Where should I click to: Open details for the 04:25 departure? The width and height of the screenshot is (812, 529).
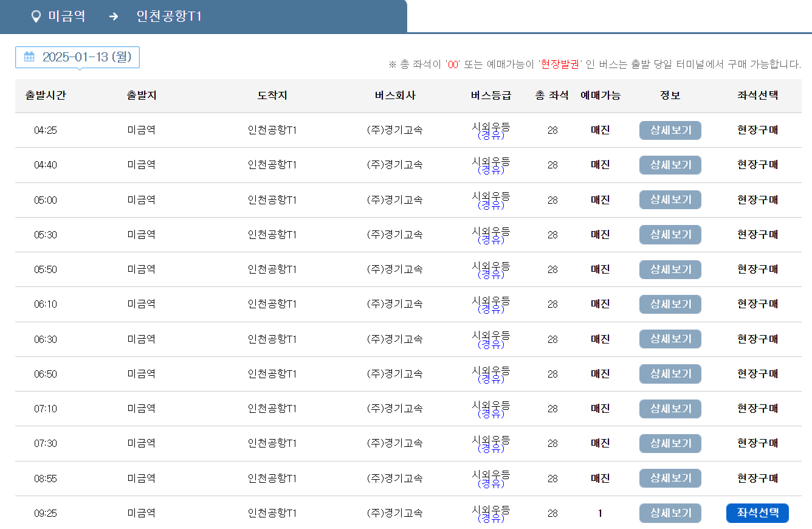(670, 130)
